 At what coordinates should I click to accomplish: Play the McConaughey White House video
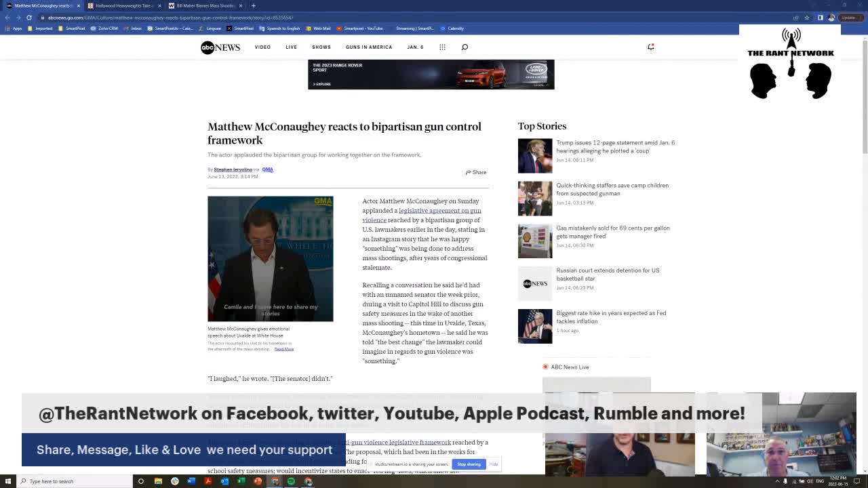click(x=270, y=258)
